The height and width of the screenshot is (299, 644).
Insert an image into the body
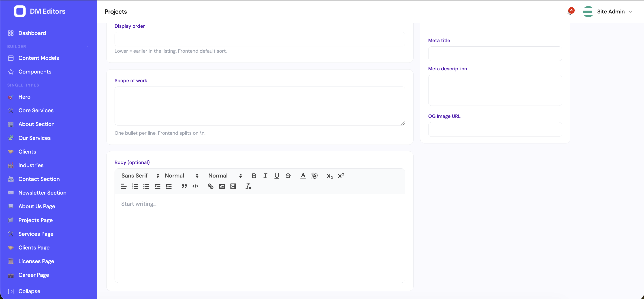222,186
